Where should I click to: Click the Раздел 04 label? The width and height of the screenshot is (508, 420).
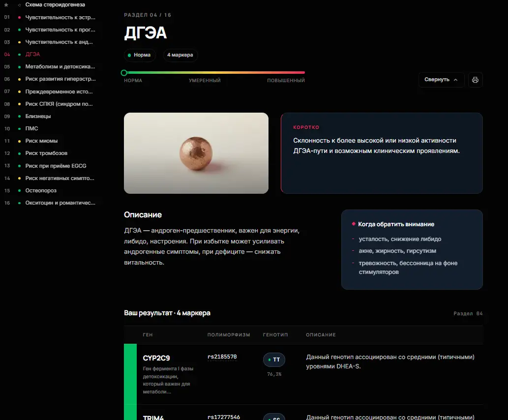tap(468, 313)
